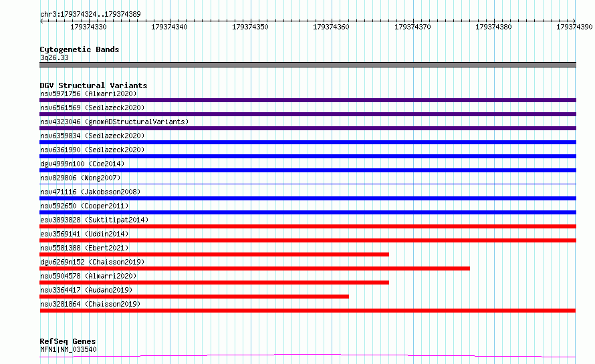Viewport: 595px width, 364px height.
Task: Click the purple bar under nsv5971756
Action: click(x=308, y=100)
